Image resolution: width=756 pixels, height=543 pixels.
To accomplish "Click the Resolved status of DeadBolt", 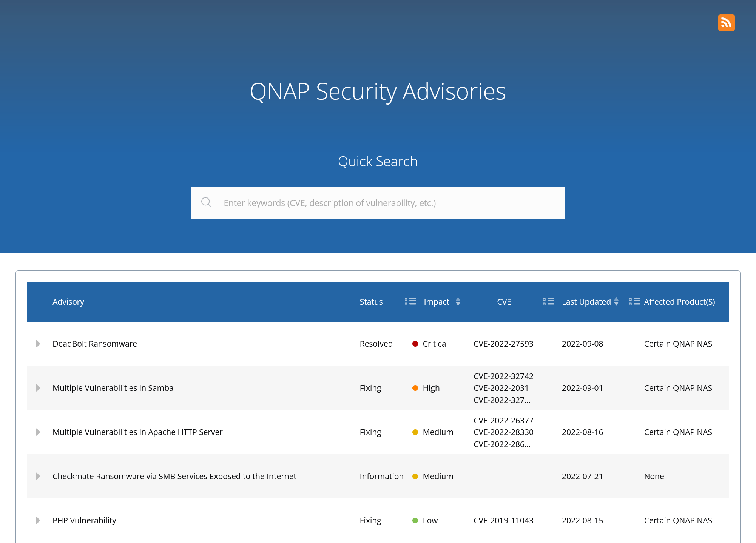I will point(376,344).
